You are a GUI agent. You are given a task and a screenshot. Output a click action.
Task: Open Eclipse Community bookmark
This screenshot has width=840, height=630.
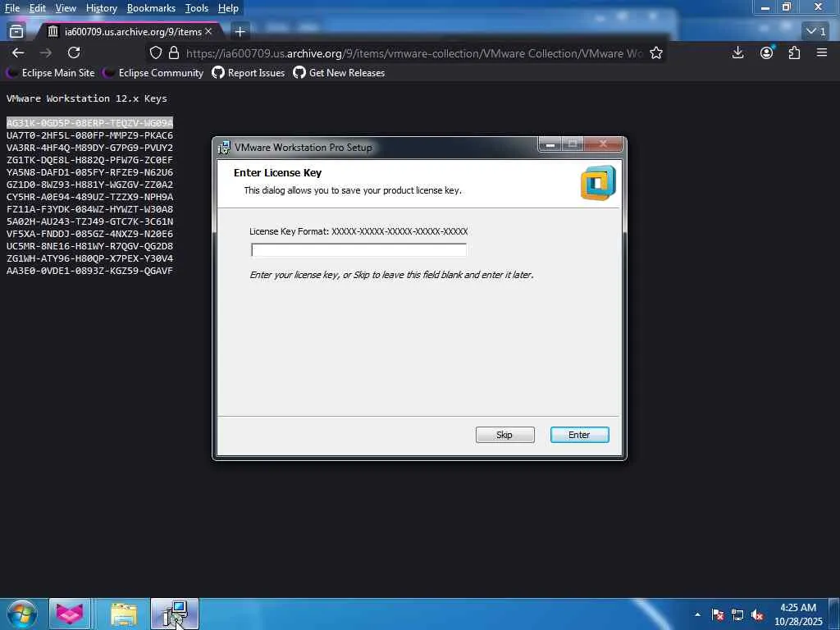click(x=154, y=73)
